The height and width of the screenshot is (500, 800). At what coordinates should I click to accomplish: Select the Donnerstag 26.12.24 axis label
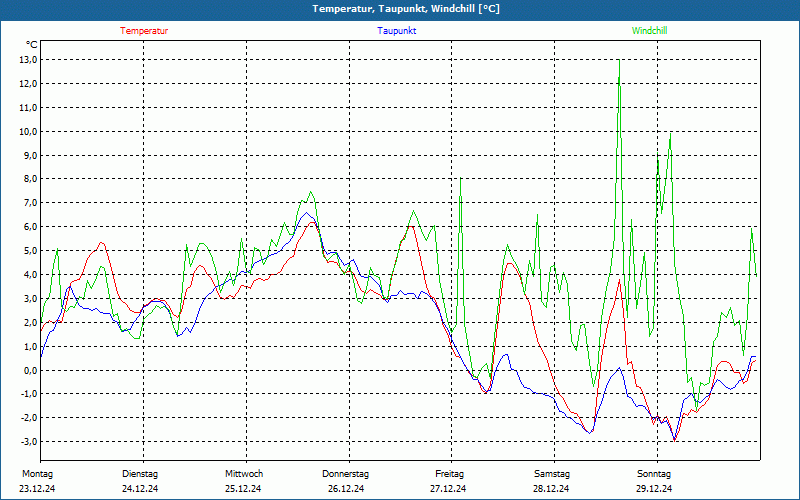pyautogui.click(x=345, y=481)
